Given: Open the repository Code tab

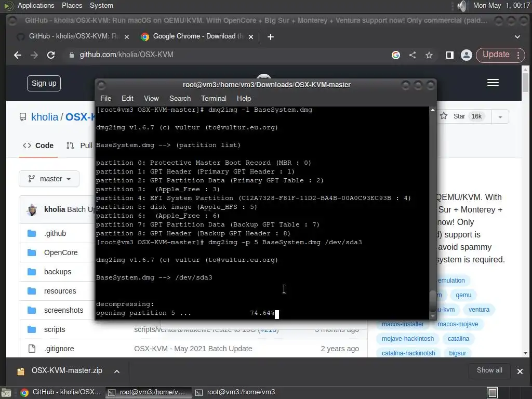Looking at the screenshot, I should [x=38, y=145].
